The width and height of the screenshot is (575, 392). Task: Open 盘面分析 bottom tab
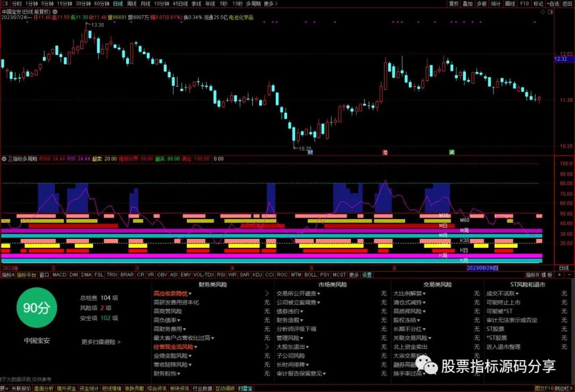(x=44, y=388)
